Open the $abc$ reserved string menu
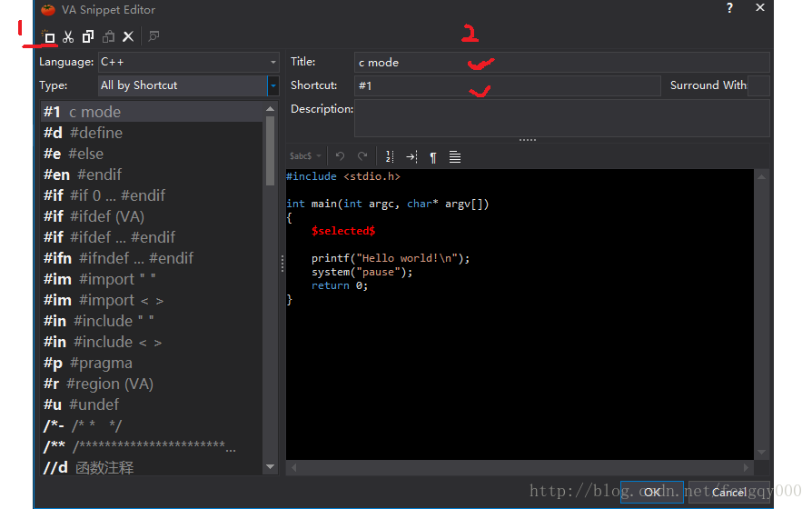 click(305, 156)
